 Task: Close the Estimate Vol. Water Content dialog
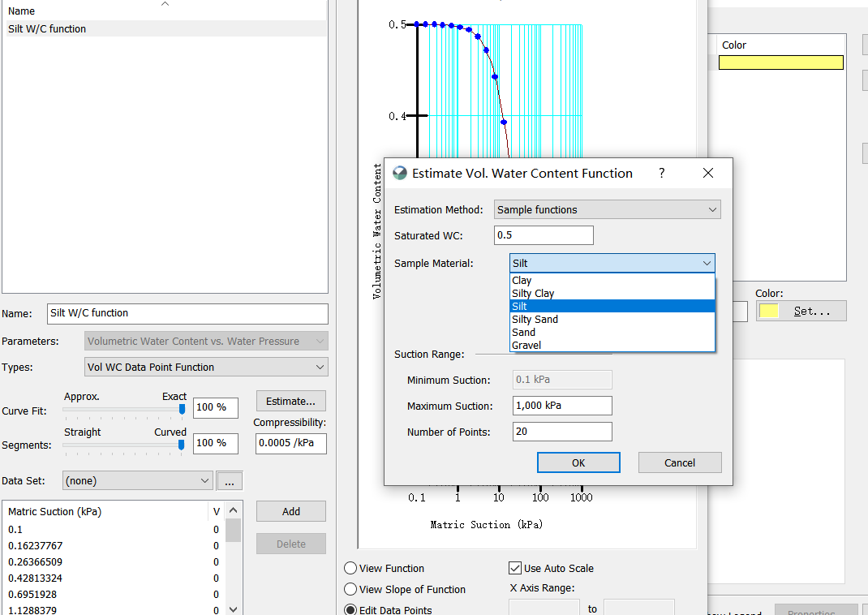tap(707, 173)
